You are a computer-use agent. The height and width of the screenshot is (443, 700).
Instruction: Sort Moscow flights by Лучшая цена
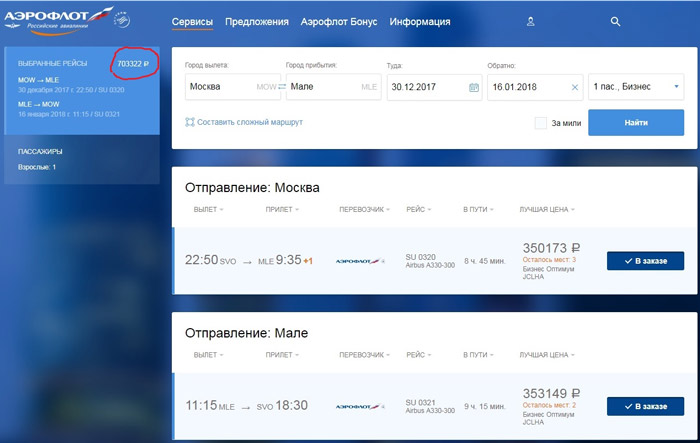point(547,209)
